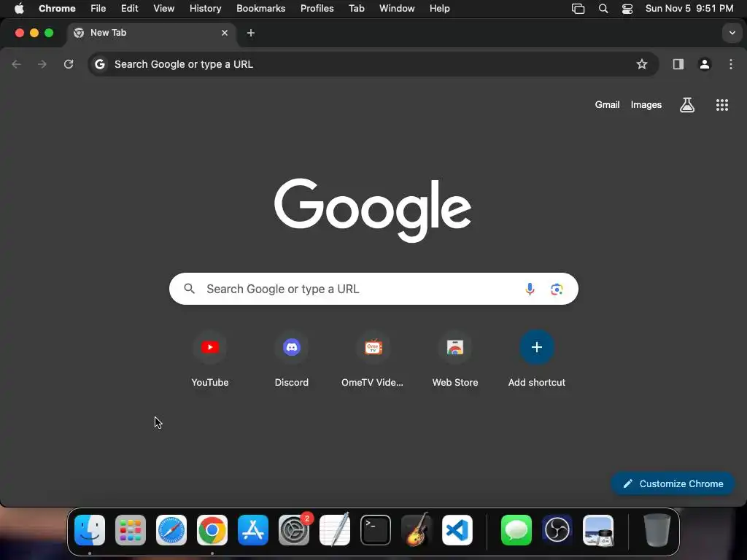Open System Settings from the Dock

[294, 530]
